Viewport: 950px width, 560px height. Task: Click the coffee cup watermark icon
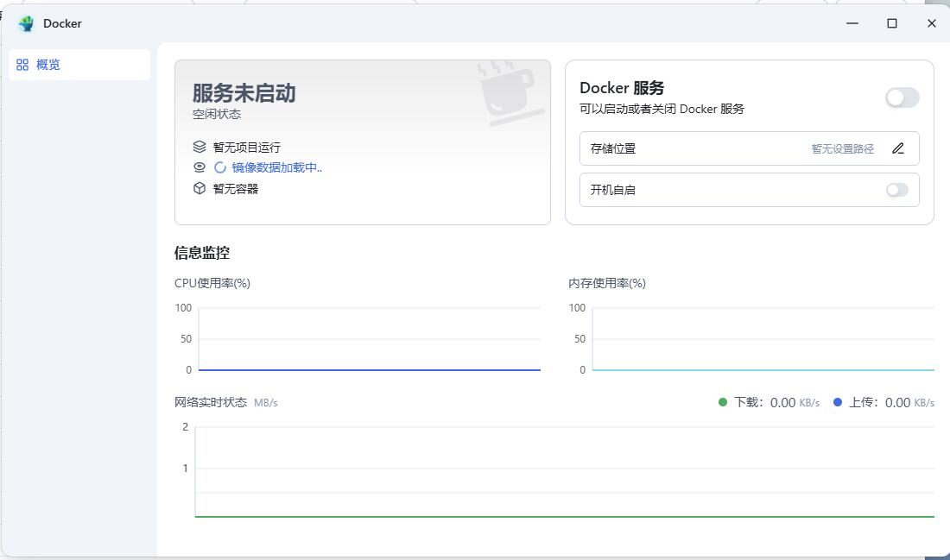click(x=510, y=91)
